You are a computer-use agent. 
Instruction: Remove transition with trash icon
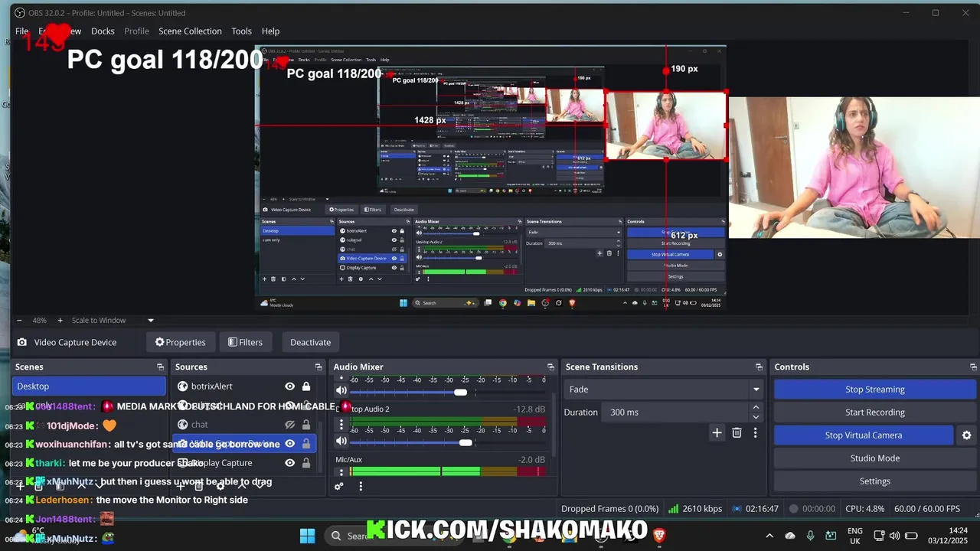click(737, 433)
